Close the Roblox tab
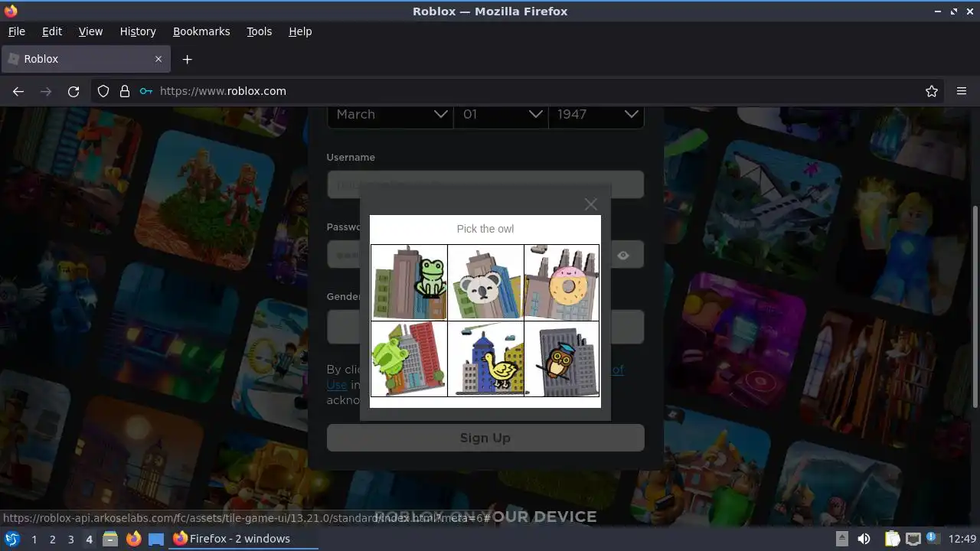980x551 pixels. click(x=158, y=59)
